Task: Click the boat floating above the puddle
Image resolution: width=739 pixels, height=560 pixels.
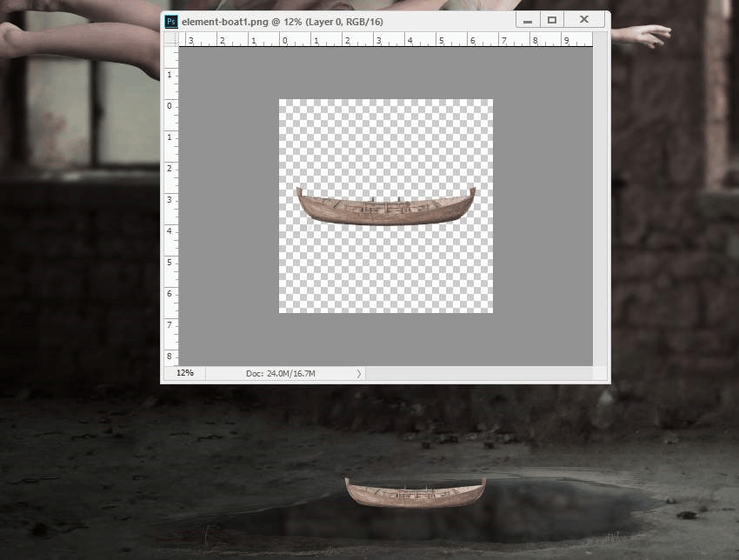Action: coord(415,492)
